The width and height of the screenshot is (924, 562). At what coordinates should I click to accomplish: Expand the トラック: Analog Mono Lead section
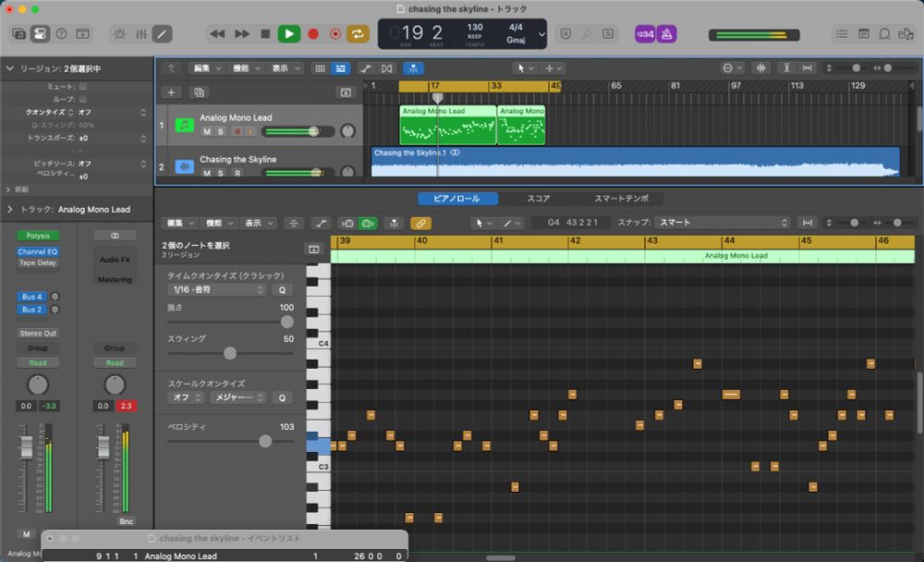click(9, 209)
